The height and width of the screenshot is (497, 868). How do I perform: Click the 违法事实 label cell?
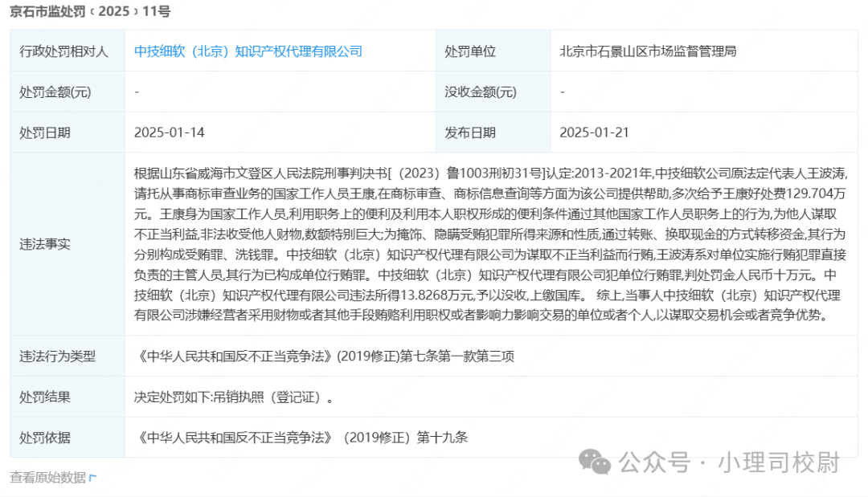[68, 244]
